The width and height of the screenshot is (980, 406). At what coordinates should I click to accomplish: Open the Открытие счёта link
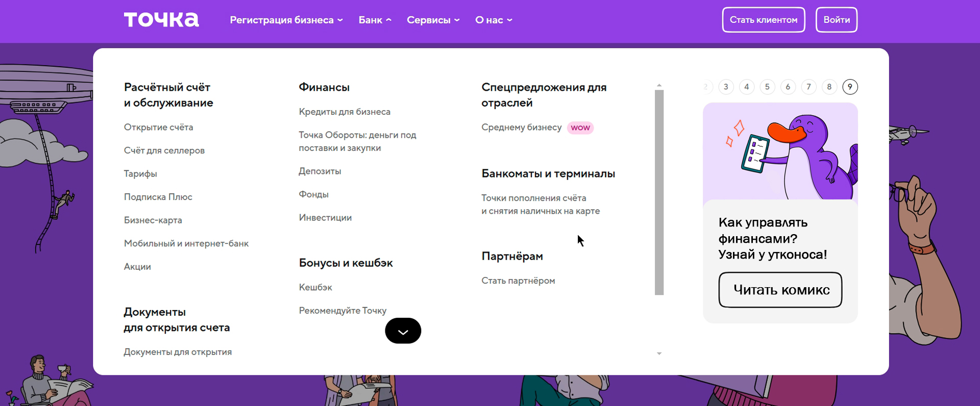[158, 127]
